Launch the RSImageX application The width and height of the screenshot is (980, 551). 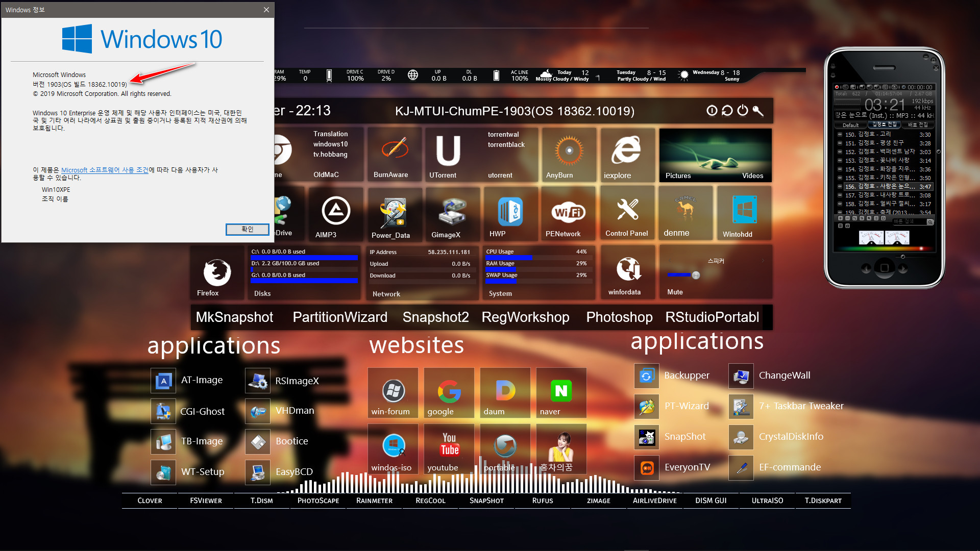(x=258, y=381)
